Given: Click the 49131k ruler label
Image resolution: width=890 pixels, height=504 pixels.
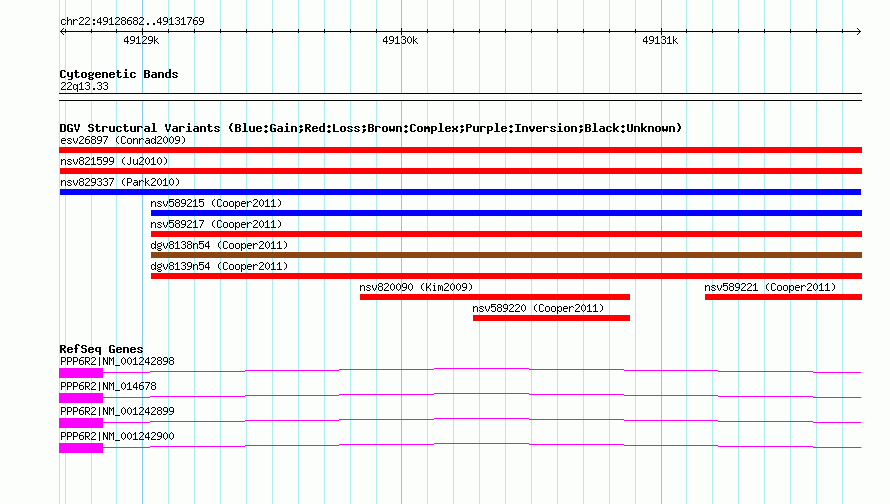Looking at the screenshot, I should pos(660,40).
